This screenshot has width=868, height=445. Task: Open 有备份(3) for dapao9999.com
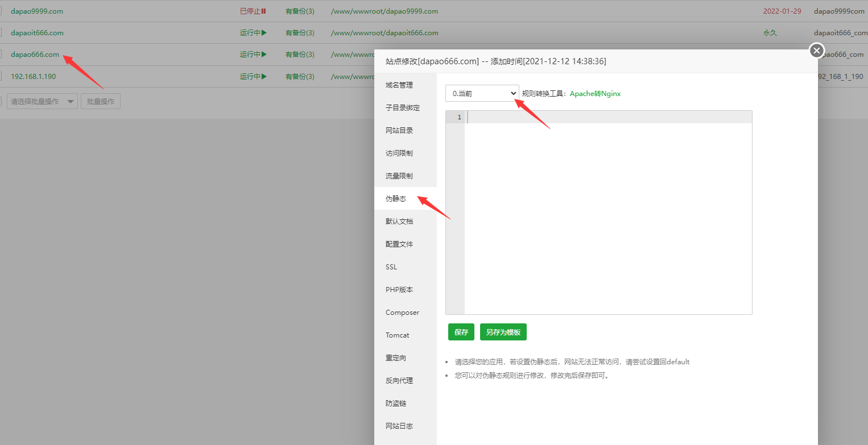300,11
